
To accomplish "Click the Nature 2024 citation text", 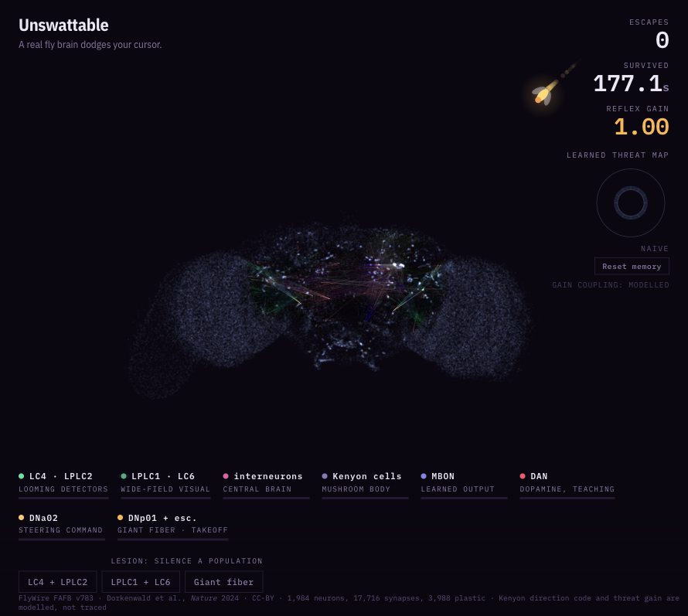I will pos(215,598).
